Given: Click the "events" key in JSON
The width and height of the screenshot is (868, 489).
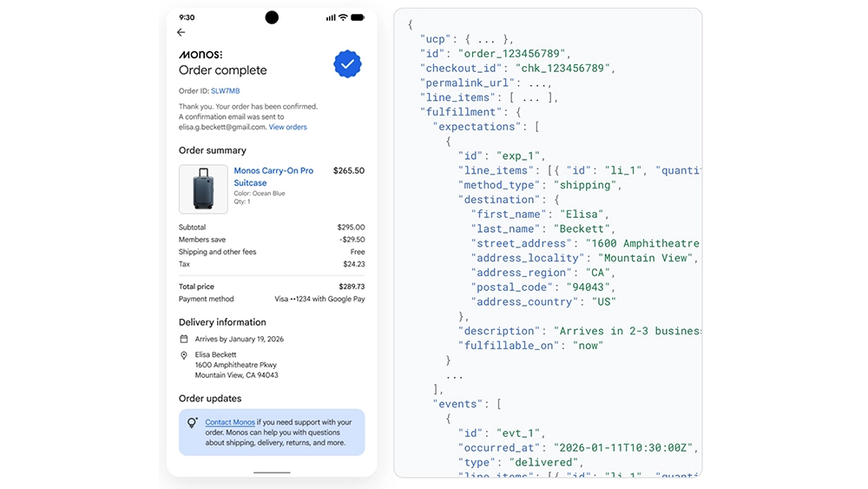Looking at the screenshot, I should pyautogui.click(x=457, y=404).
